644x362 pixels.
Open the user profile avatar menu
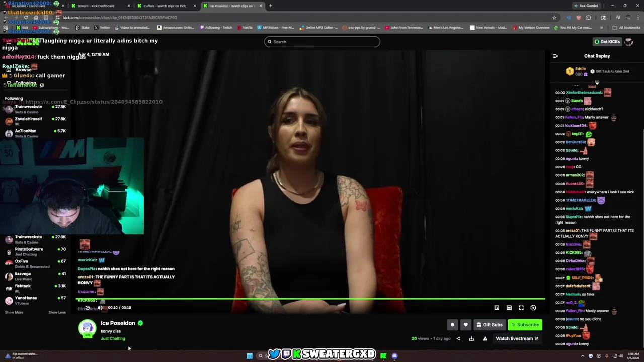[x=629, y=42]
